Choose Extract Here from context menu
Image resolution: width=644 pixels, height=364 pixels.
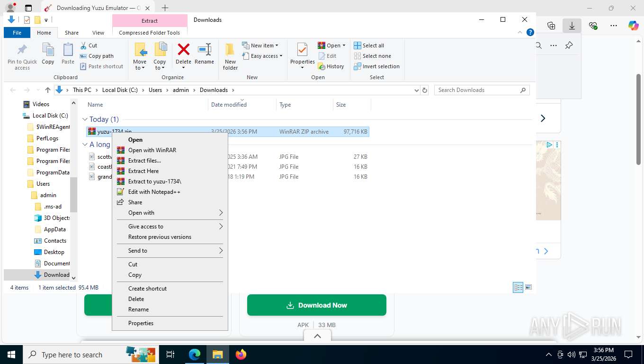coord(170,171)
